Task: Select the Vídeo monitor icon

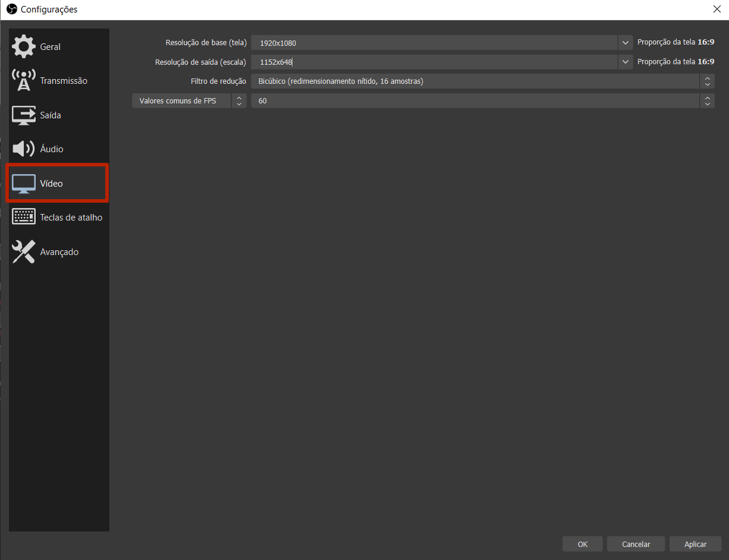Action: 24,183
